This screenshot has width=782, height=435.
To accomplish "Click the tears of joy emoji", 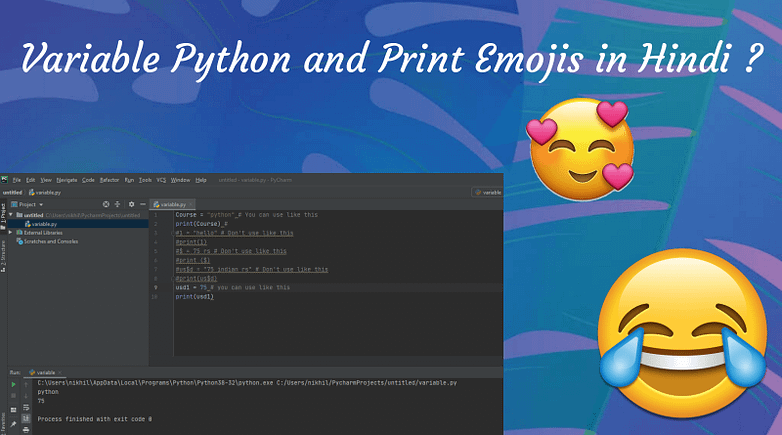I will point(683,333).
